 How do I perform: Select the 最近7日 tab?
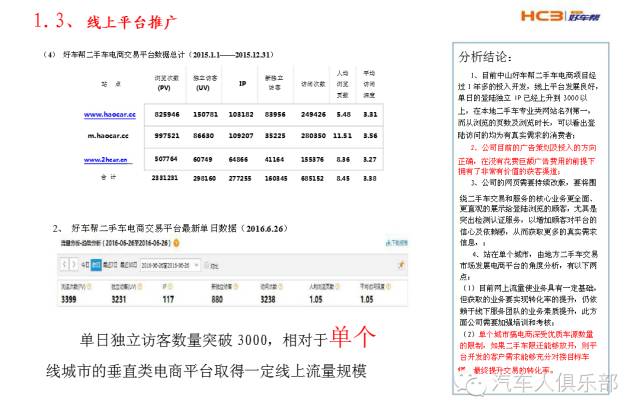[x=110, y=265]
